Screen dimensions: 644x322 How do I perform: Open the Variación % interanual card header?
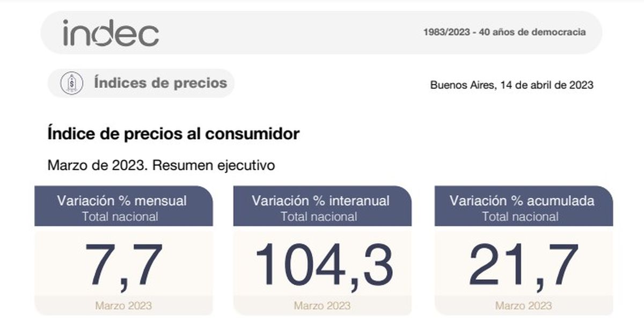[321, 201]
